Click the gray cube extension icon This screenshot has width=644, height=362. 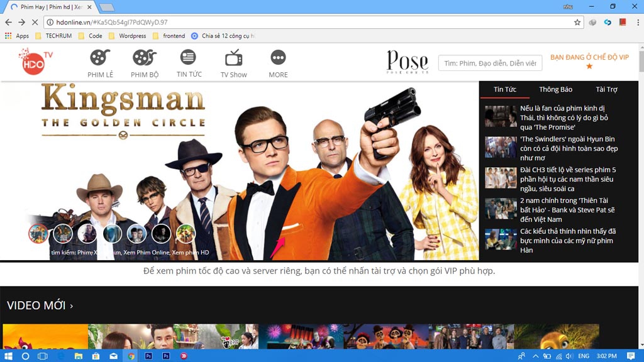(x=592, y=22)
